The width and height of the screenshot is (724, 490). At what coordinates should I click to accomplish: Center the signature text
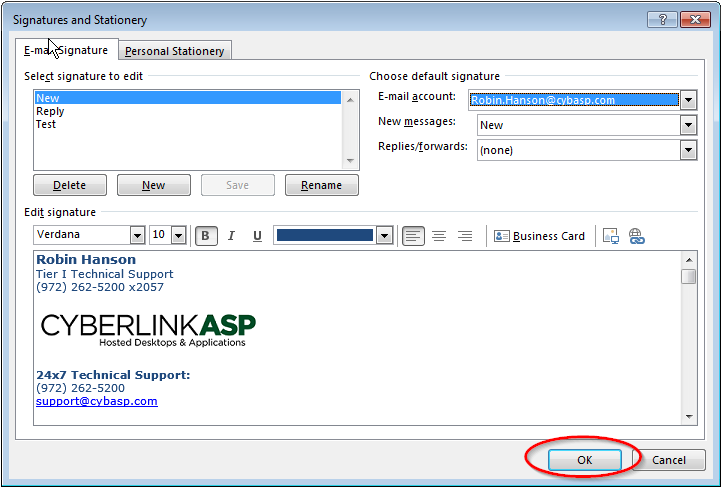pos(439,236)
